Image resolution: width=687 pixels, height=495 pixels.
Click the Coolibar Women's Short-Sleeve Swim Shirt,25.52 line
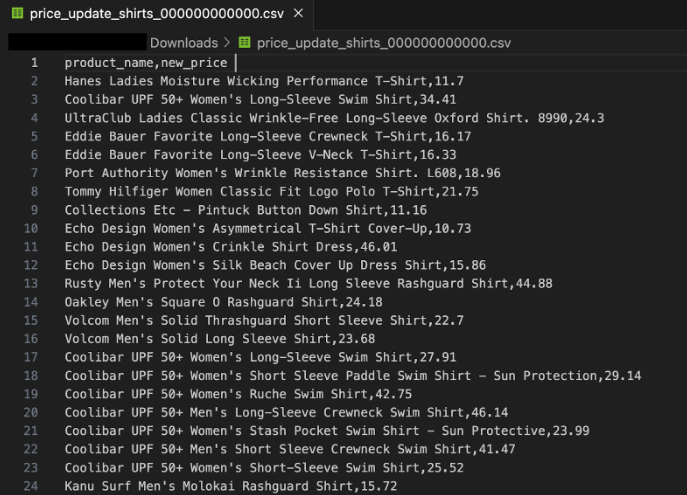(264, 467)
